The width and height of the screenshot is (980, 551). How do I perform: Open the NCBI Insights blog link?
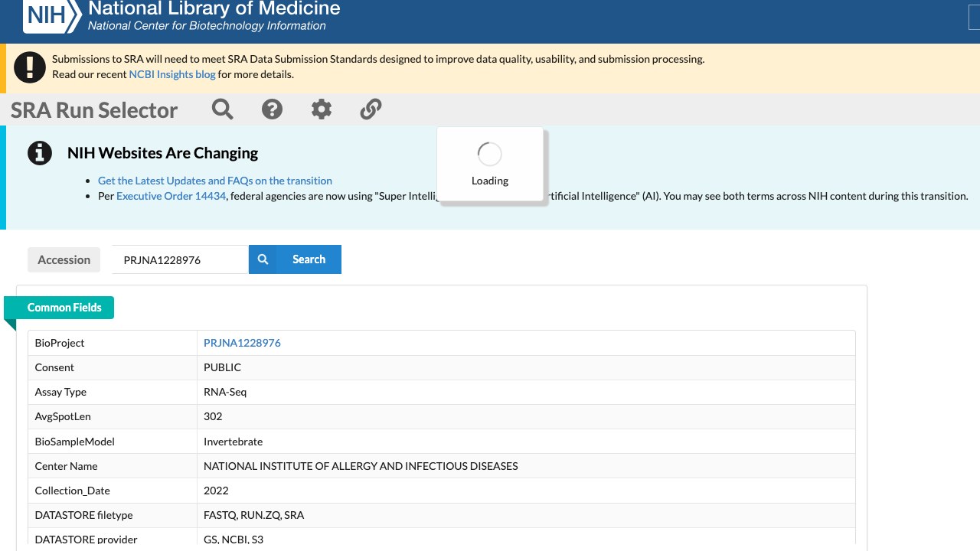(172, 74)
